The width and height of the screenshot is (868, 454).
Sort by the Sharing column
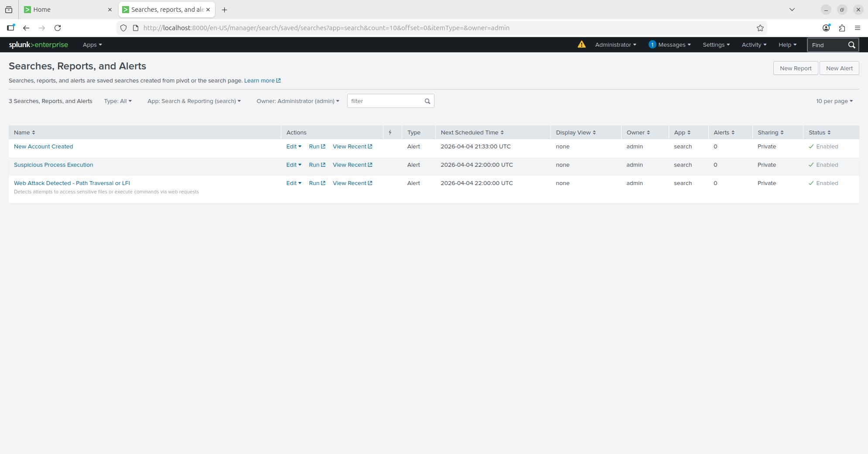pos(771,133)
